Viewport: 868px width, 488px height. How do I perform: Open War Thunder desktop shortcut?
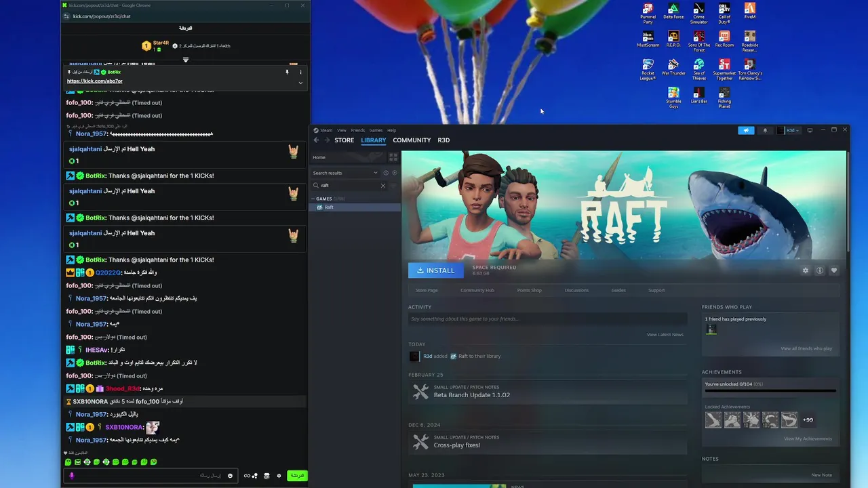coord(673,68)
